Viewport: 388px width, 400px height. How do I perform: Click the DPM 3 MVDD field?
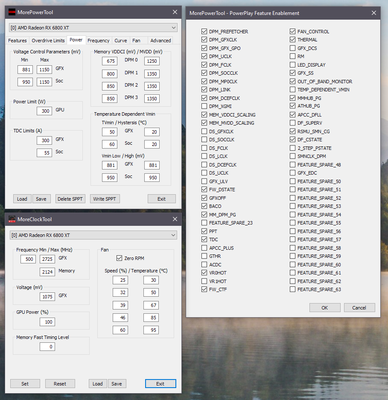(152, 99)
